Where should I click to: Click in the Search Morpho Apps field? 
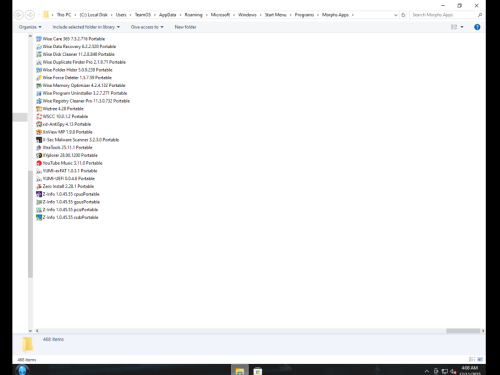pyautogui.click(x=443, y=15)
